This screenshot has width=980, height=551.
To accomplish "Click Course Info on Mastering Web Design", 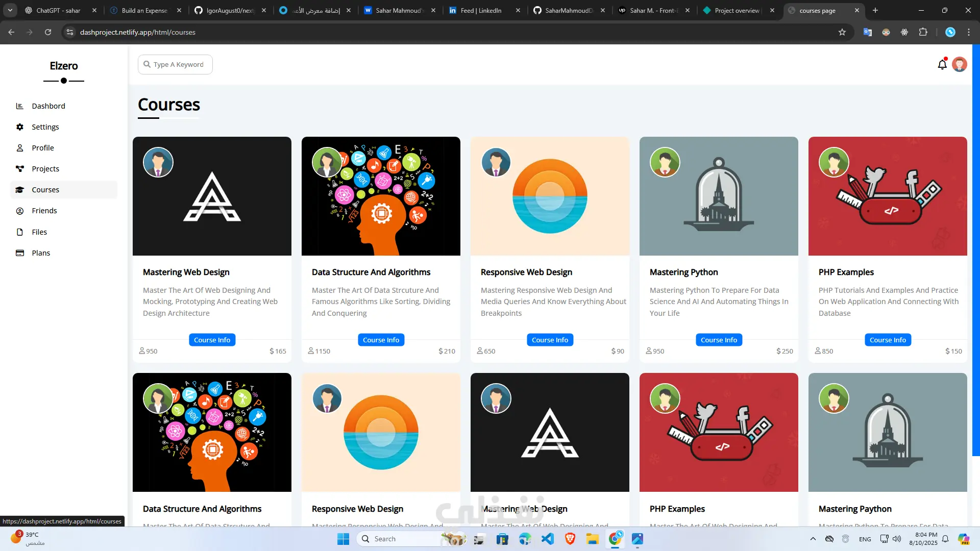I will pos(212,340).
